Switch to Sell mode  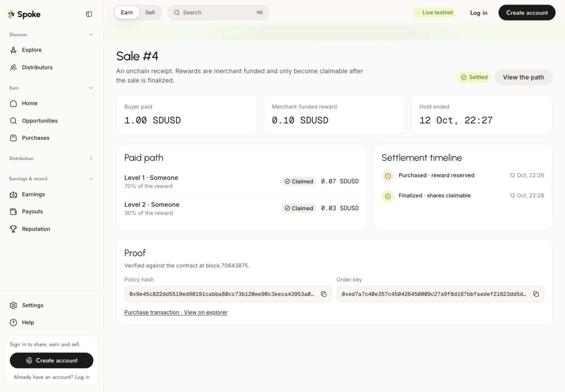pos(150,13)
